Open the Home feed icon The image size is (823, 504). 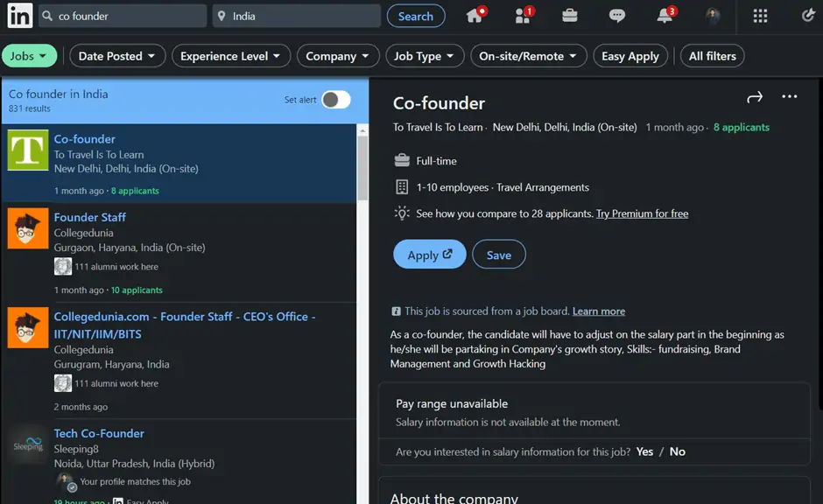click(475, 16)
